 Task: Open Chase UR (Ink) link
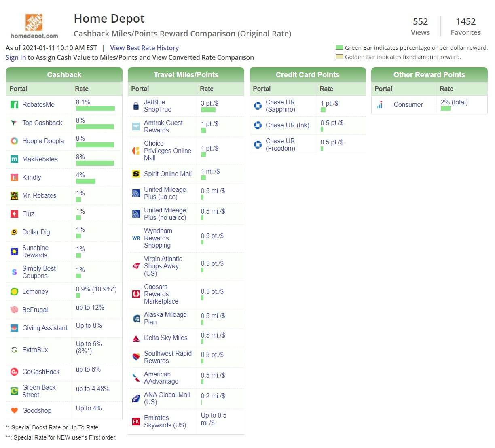(x=288, y=125)
